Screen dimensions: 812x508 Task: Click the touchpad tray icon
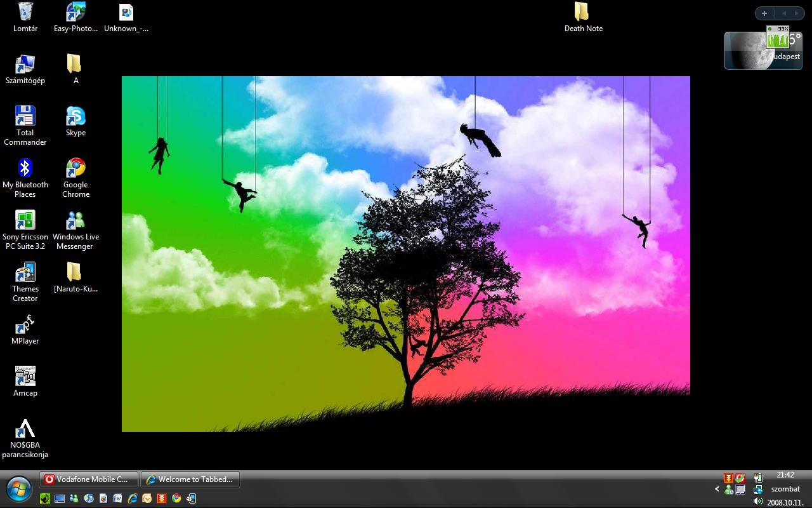[x=740, y=490]
